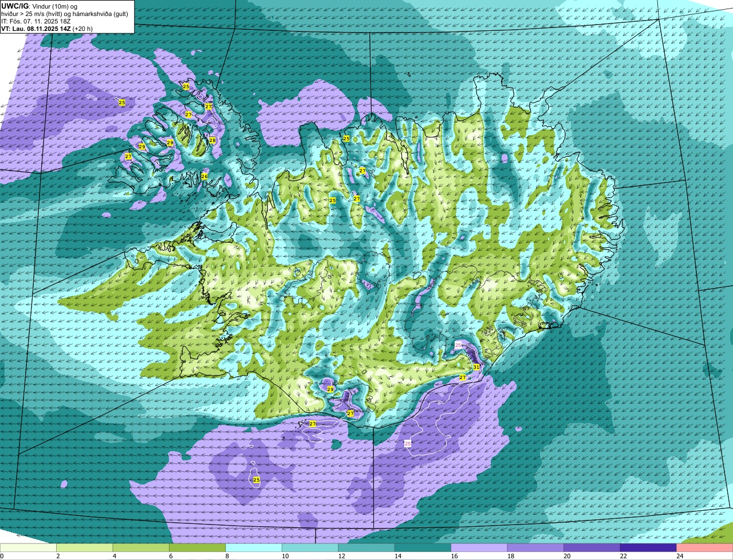Select the colorbar tick label "20"
This screenshot has height=560, width=733.
coord(566,556)
